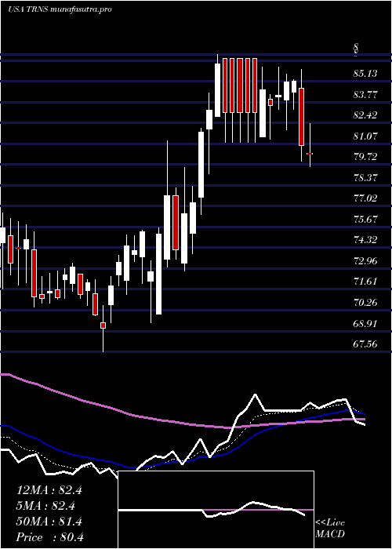Select the 71.61 price axis label
Screen dimensions: 392x549
pos(365,282)
